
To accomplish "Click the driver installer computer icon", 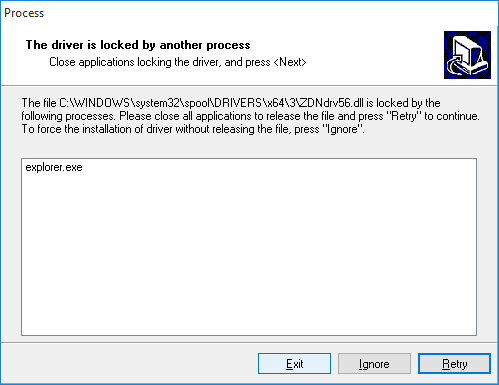I will (x=467, y=55).
